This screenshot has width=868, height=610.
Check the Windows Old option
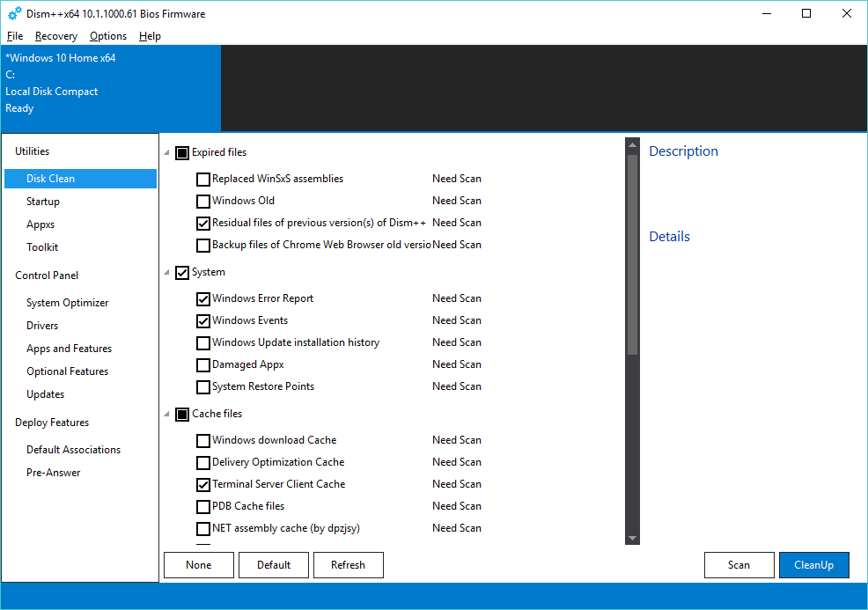(203, 202)
